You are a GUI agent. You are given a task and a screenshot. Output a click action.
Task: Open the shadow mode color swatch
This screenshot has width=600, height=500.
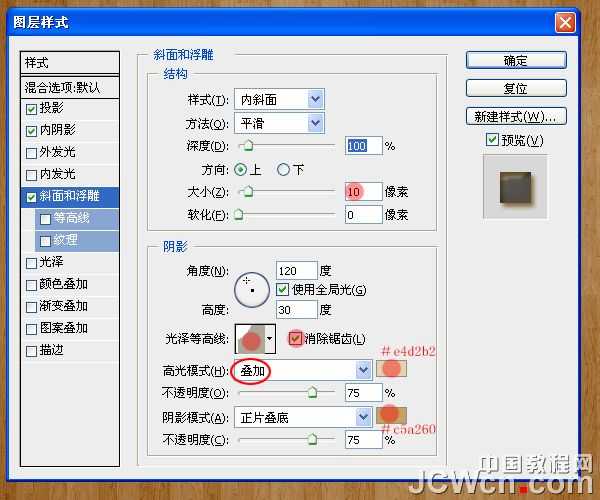click(x=391, y=415)
